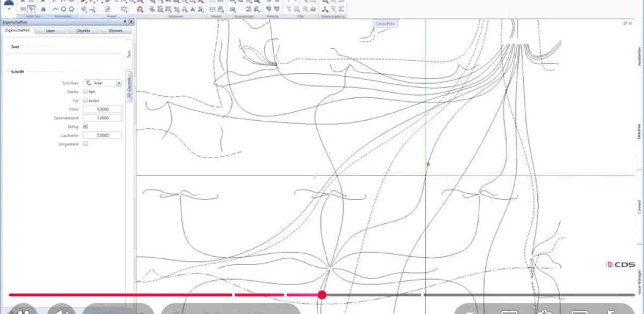Close the Eigenschaften panel
This screenshot has height=314, width=644.
[131, 22]
